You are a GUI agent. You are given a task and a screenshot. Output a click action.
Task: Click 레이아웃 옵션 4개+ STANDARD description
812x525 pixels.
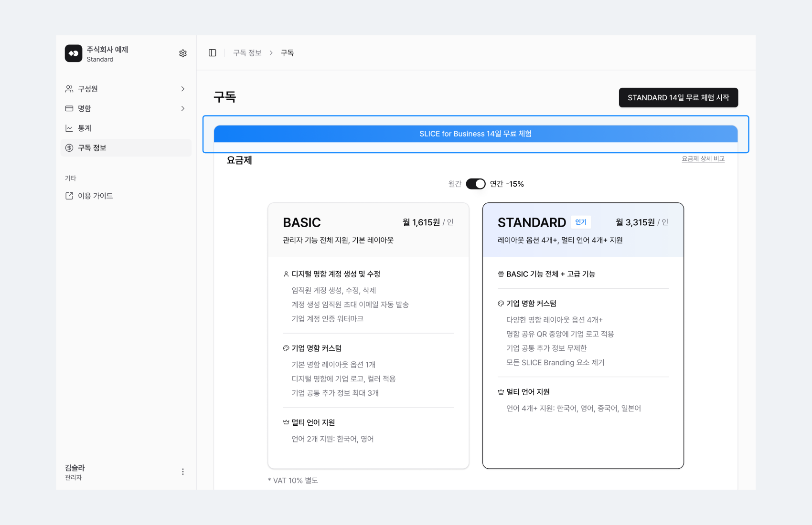pyautogui.click(x=560, y=240)
